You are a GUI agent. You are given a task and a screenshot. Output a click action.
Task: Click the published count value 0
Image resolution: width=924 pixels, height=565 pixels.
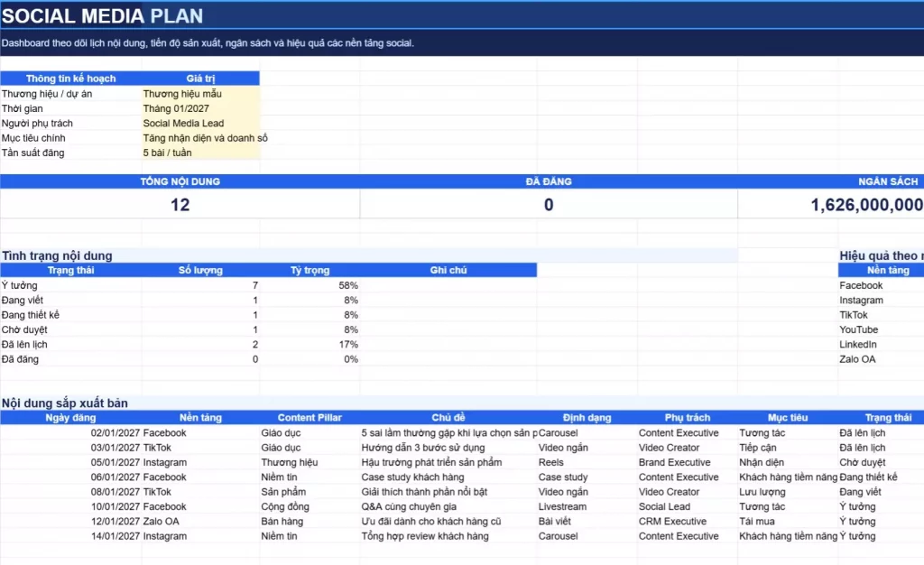point(549,205)
